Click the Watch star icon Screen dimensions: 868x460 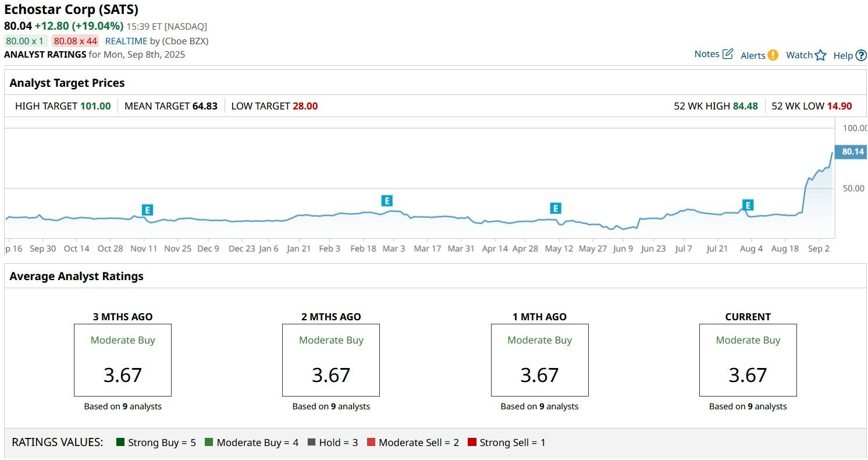click(820, 55)
